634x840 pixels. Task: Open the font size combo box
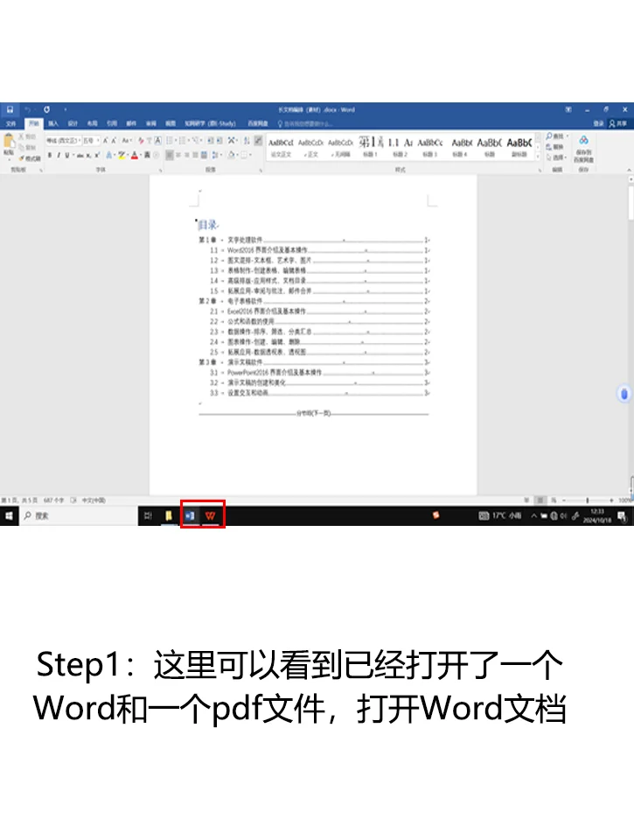(91, 140)
